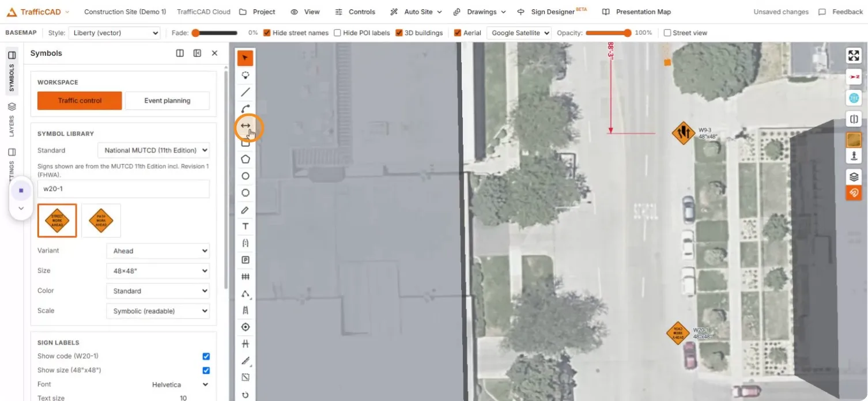868x401 pixels.
Task: Click the Symbols panel dock icon
Action: click(x=197, y=53)
